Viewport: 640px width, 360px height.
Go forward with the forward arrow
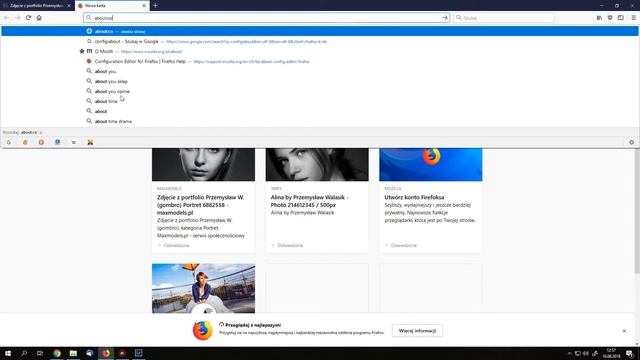pos(17,18)
